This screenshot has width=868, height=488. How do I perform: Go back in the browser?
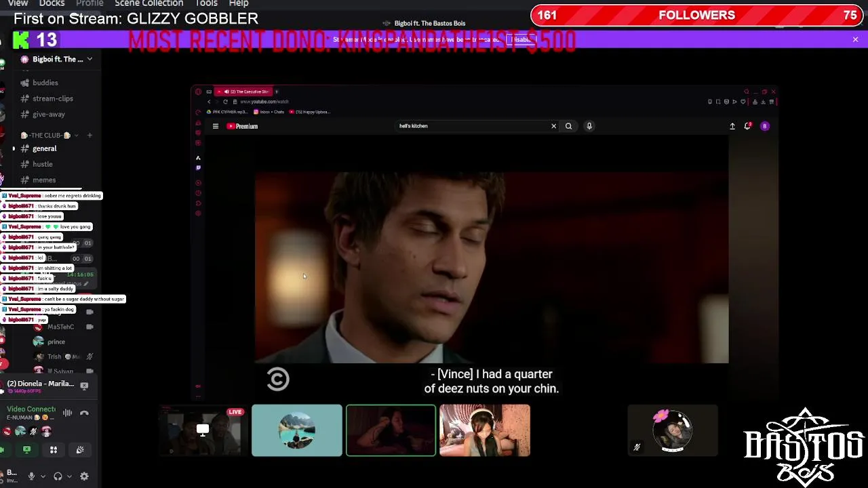pyautogui.click(x=209, y=102)
